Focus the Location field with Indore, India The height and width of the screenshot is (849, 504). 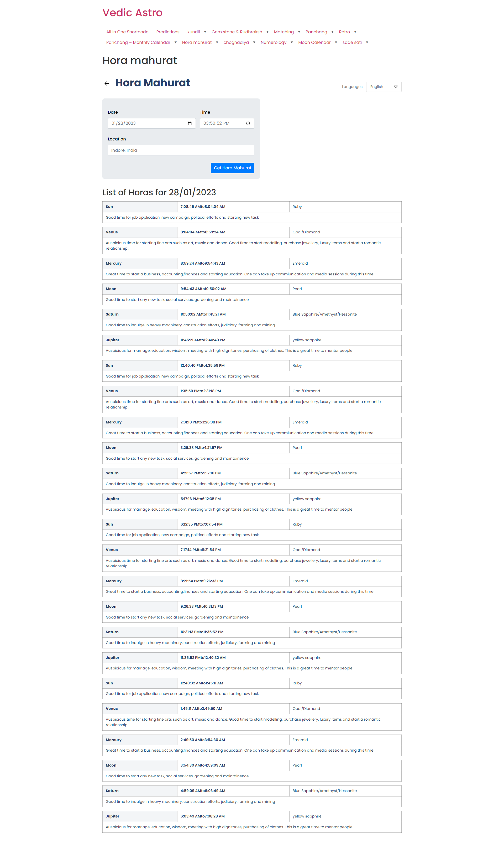pos(181,150)
